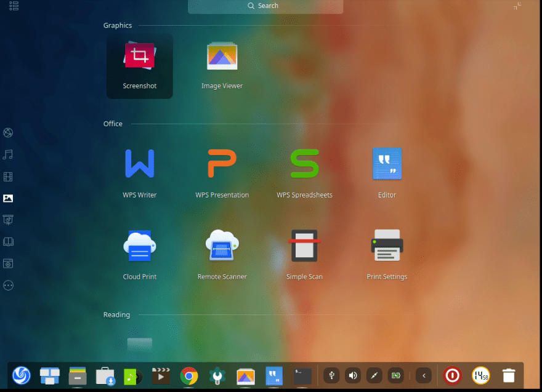This screenshot has height=392, width=542.
Task: Select the Graphics category in sidebar
Action: click(8, 198)
